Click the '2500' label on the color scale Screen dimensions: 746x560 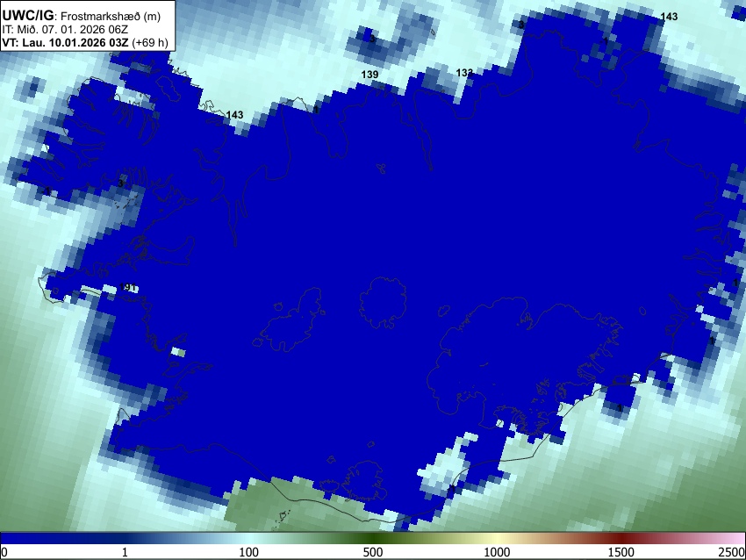(x=732, y=552)
